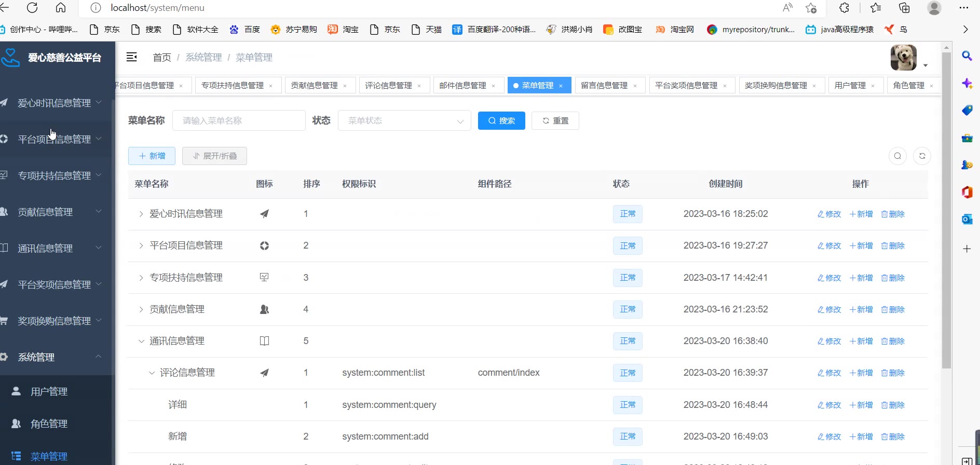The height and width of the screenshot is (465, 980).
Task: Open the browser profile avatar icon
Action: (x=934, y=8)
